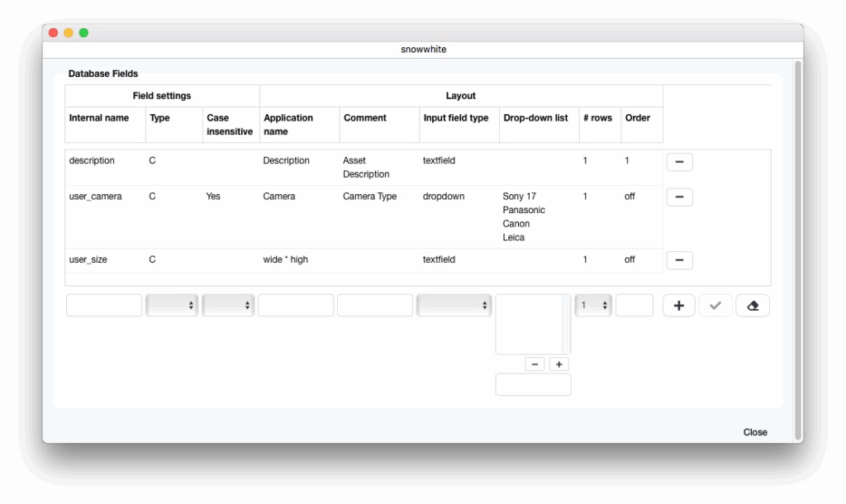846x504 pixels.
Task: Remove the description field row
Action: 679,162
